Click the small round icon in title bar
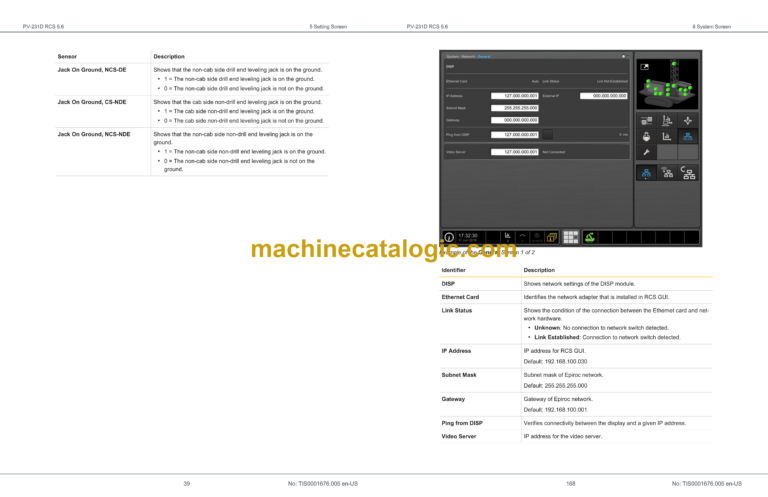Screen dimensions: 768x497 [624, 56]
